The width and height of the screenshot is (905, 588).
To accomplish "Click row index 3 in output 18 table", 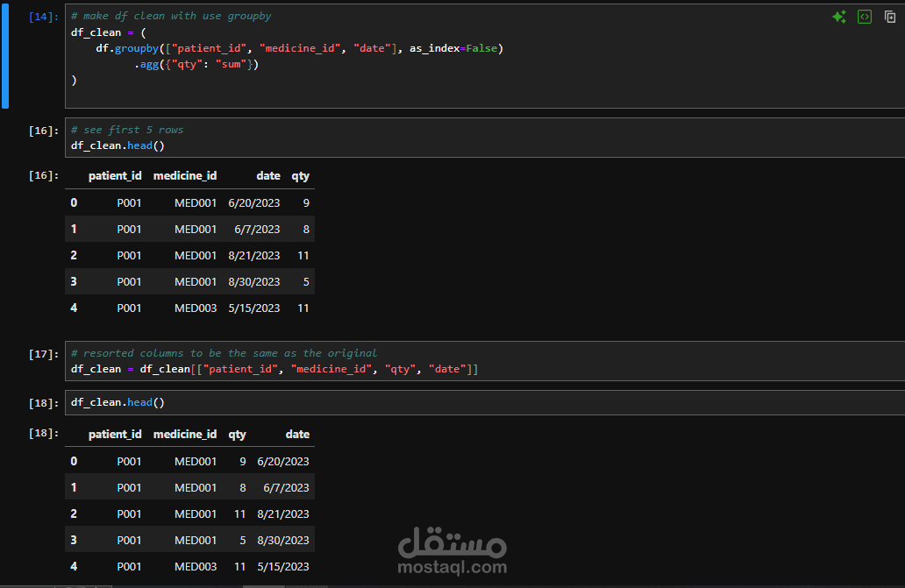I will [x=74, y=540].
